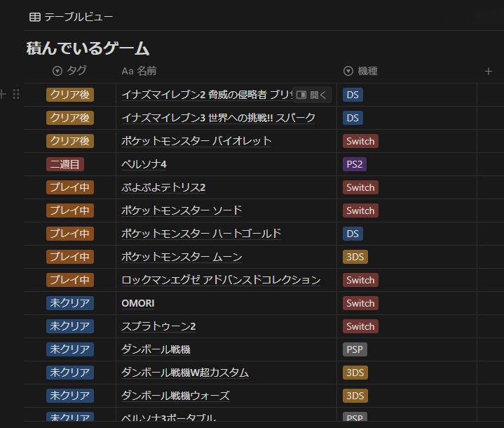Click the PS2 platform tag
504x428 pixels.
355,164
